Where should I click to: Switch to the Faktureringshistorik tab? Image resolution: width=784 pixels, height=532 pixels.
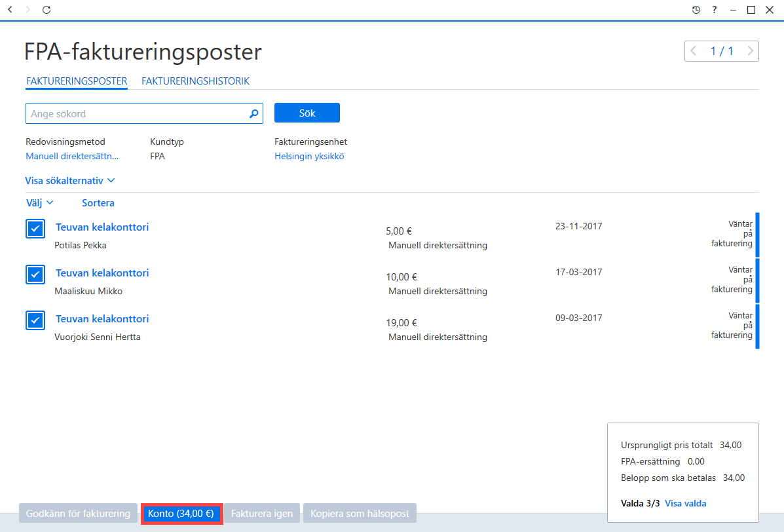(195, 81)
